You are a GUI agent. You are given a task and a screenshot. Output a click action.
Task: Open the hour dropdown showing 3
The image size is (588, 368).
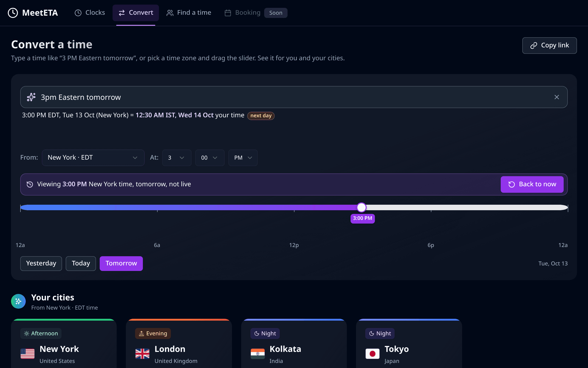pos(177,158)
